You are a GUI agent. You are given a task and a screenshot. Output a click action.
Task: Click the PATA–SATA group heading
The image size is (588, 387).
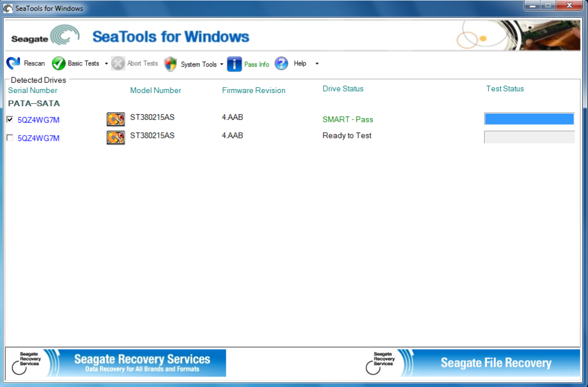point(34,103)
